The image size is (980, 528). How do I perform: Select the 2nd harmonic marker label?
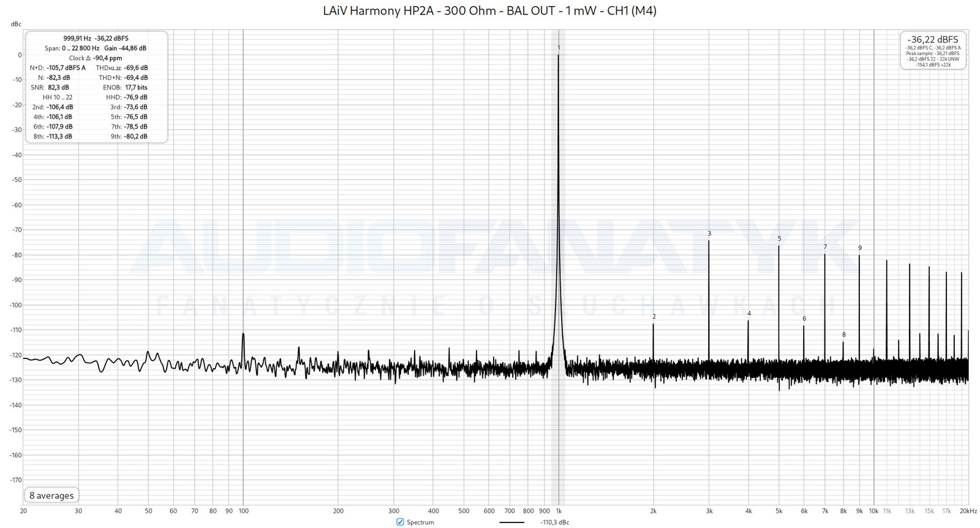[x=654, y=317]
